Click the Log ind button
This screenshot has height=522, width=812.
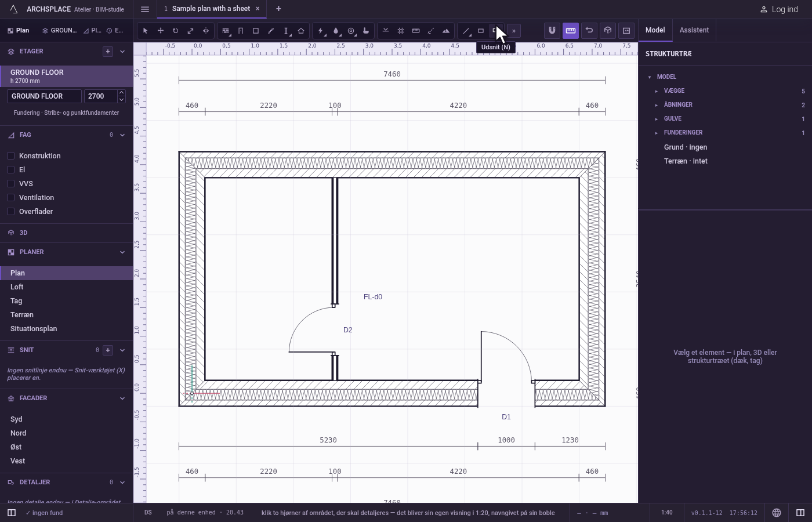[779, 9]
